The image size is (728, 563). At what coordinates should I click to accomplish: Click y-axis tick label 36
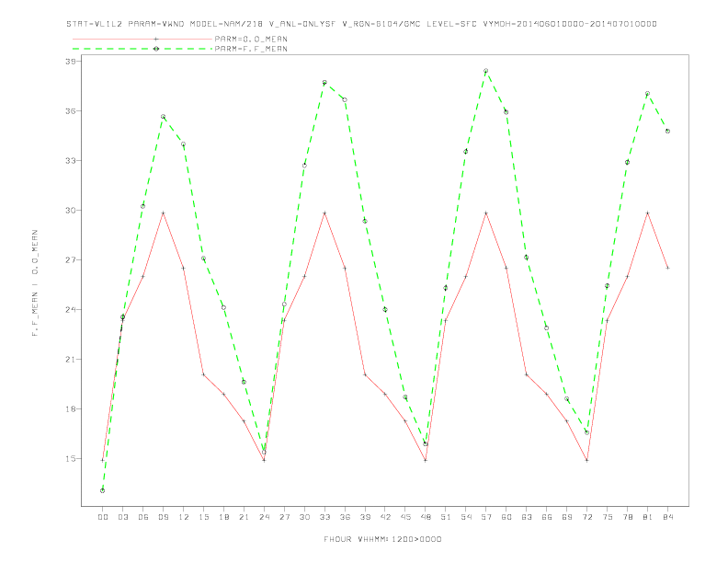[x=71, y=111]
